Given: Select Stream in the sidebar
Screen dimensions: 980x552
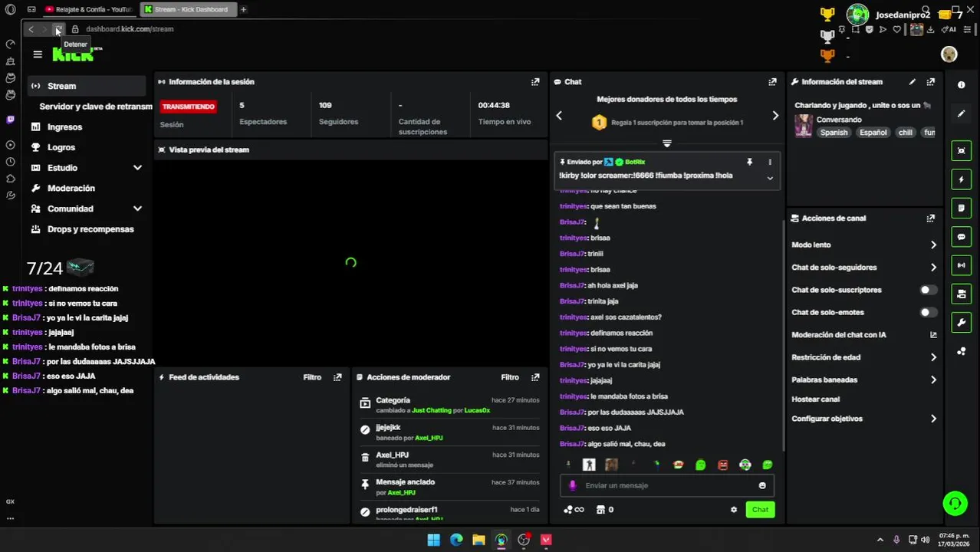Looking at the screenshot, I should (x=86, y=86).
